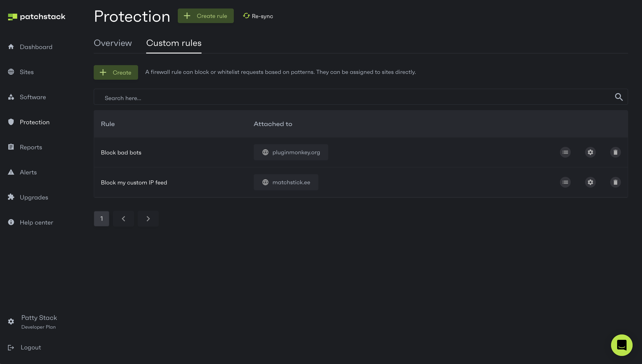
Task: Delete the Block bad bots rule
Action: pyautogui.click(x=615, y=152)
